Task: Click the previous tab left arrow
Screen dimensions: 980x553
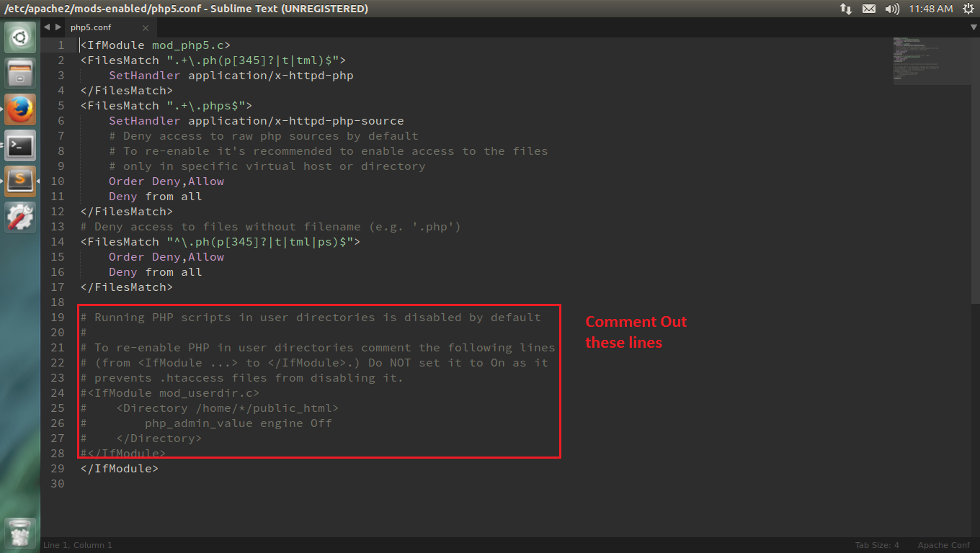Action: pos(47,27)
